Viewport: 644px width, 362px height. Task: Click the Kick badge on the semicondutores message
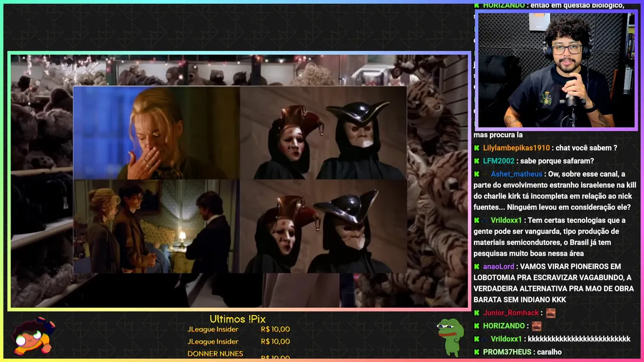[x=476, y=220]
